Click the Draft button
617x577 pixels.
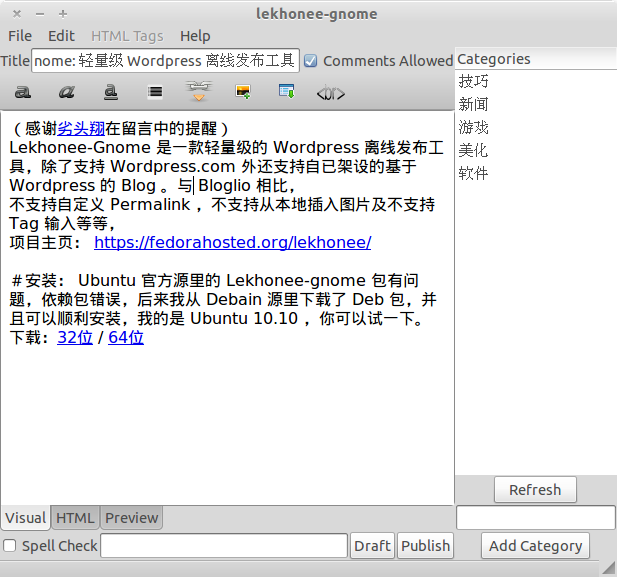pyautogui.click(x=372, y=546)
